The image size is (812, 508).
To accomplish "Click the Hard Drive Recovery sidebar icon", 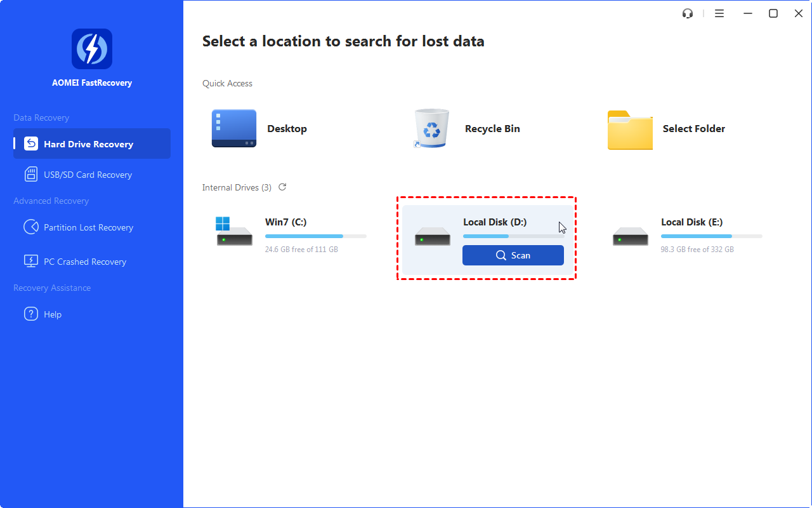I will [x=31, y=144].
